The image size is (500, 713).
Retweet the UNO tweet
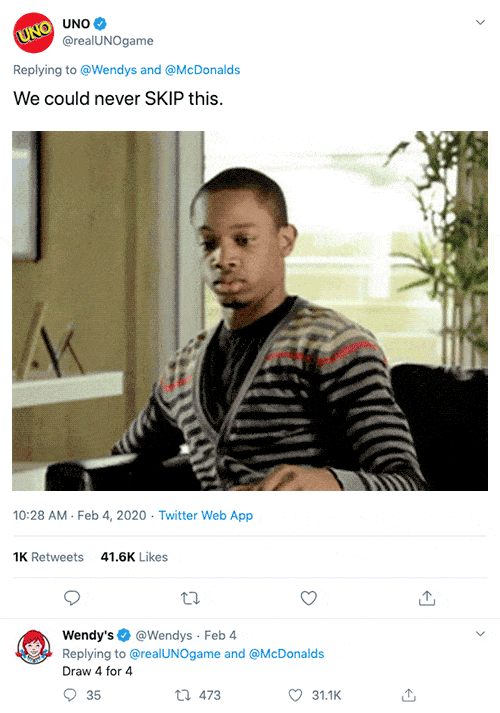pos(190,598)
